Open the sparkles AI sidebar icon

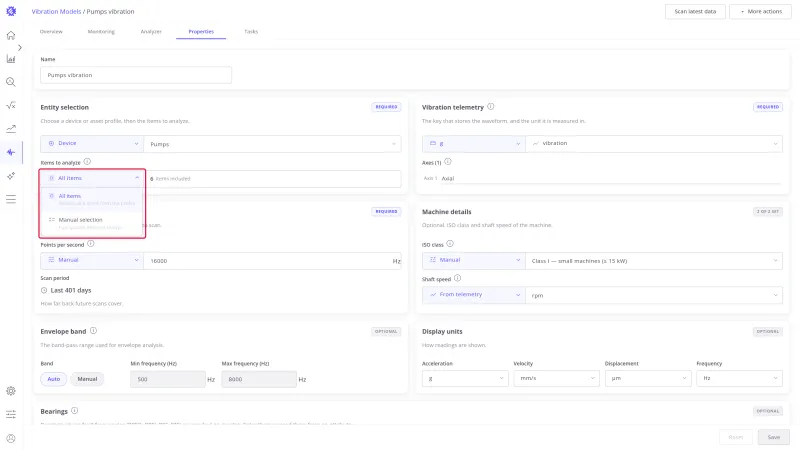click(11, 176)
